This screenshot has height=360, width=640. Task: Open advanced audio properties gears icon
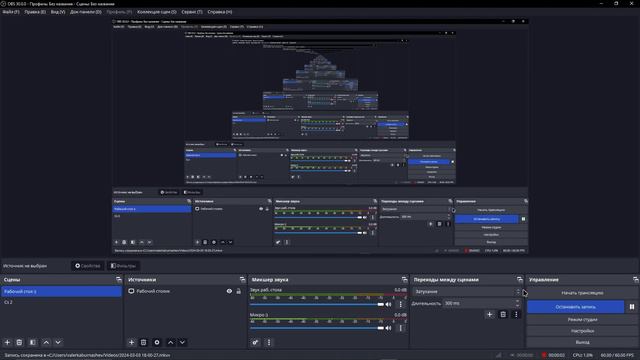(x=256, y=342)
